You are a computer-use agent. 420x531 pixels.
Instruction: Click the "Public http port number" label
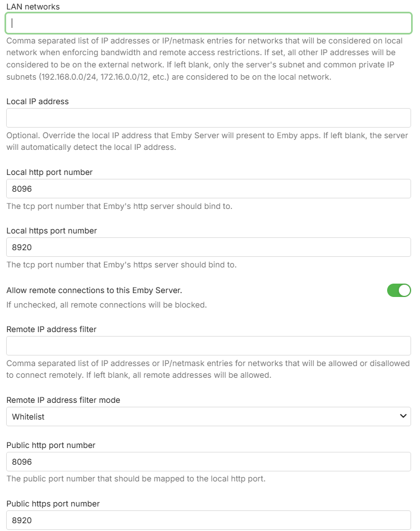pyautogui.click(x=51, y=445)
